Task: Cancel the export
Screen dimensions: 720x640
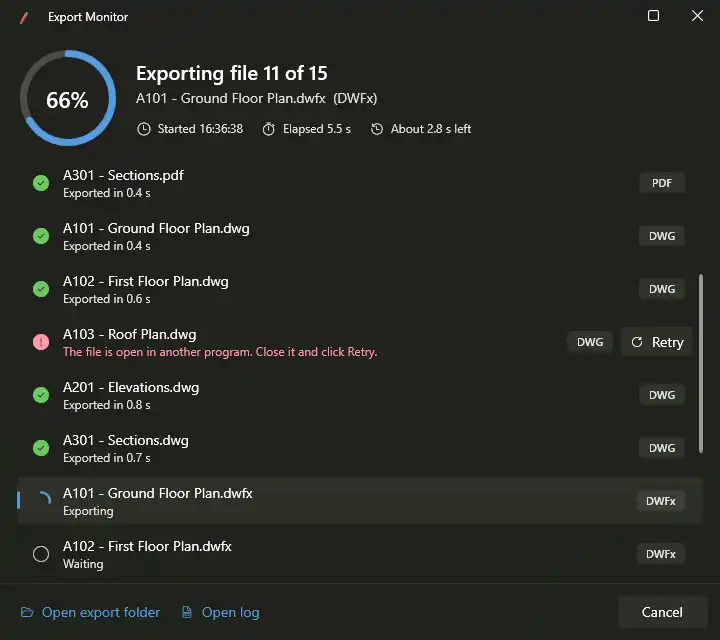Action: pos(662,612)
